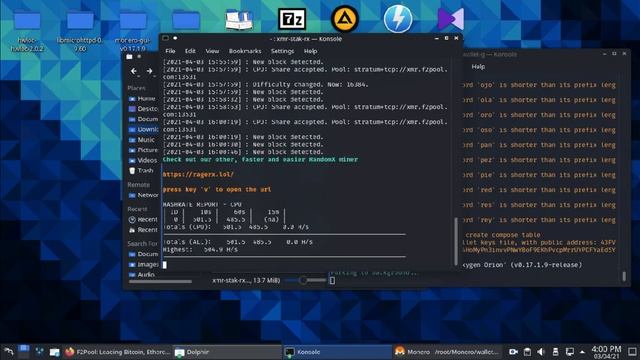The height and width of the screenshot is (360, 640).
Task: Open the unlabeled fourth desktop folder
Action: (186, 20)
